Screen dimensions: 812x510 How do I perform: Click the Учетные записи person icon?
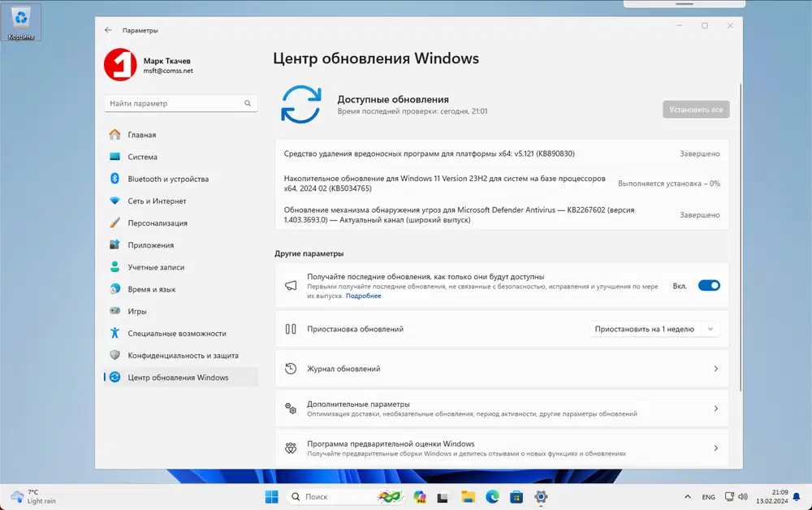[x=114, y=266]
